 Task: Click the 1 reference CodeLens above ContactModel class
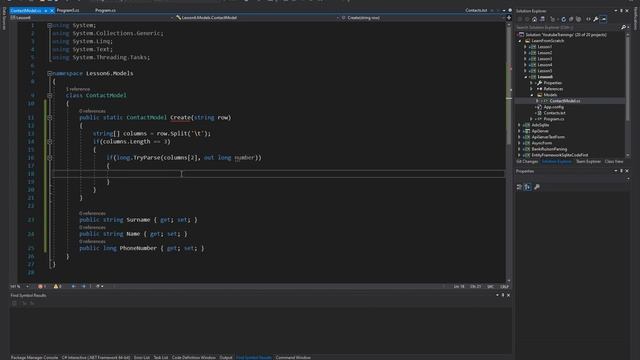pyautogui.click(x=78, y=89)
